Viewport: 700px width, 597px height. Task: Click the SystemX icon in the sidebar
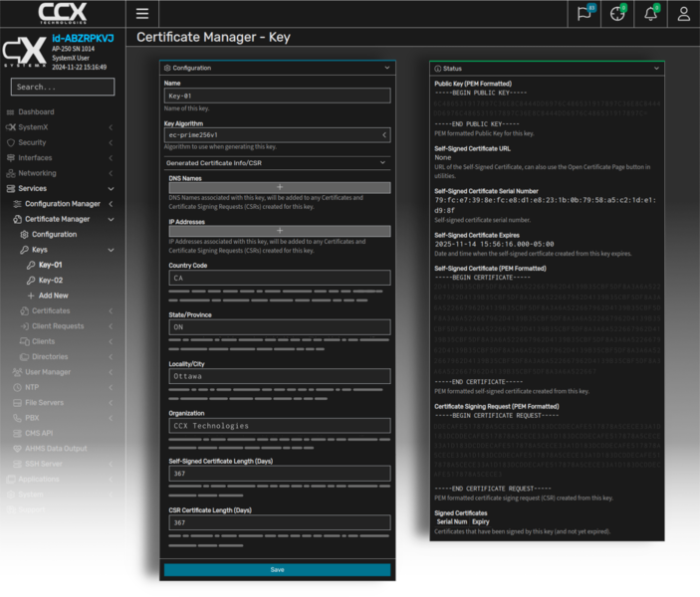point(10,127)
